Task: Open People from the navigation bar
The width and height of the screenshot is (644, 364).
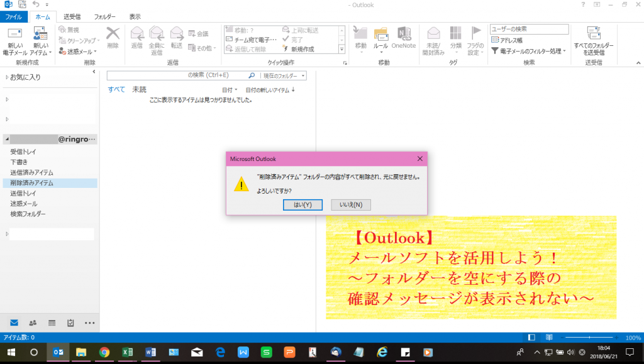Action: pyautogui.click(x=32, y=323)
